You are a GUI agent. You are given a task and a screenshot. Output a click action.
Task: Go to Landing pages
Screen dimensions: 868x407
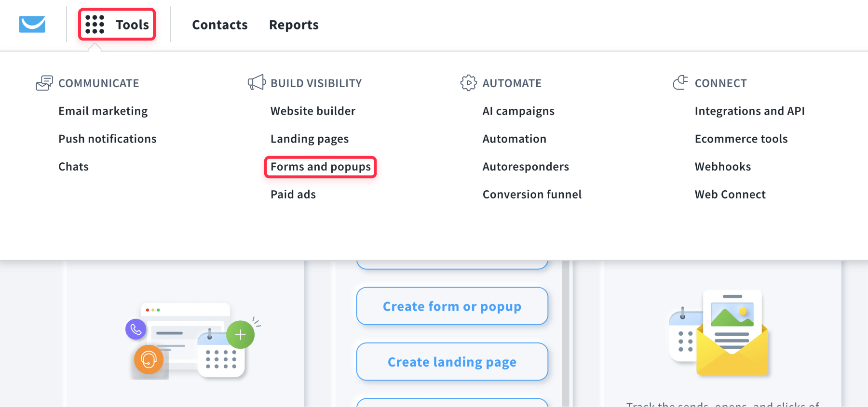click(x=310, y=139)
